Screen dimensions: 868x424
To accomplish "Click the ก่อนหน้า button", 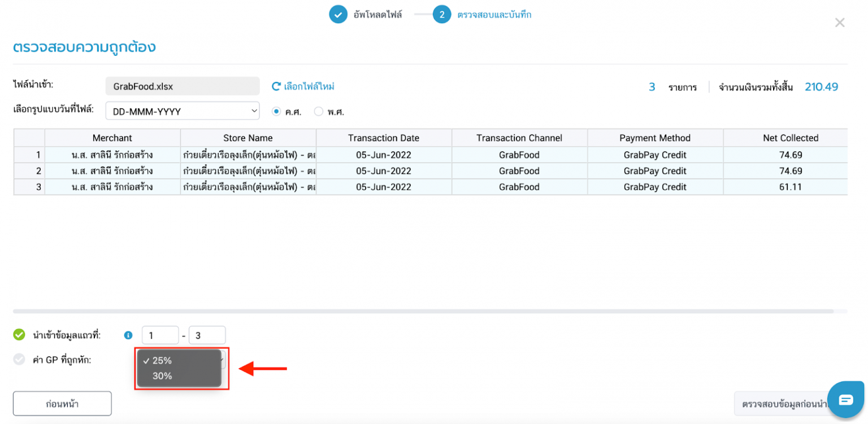I will point(62,403).
